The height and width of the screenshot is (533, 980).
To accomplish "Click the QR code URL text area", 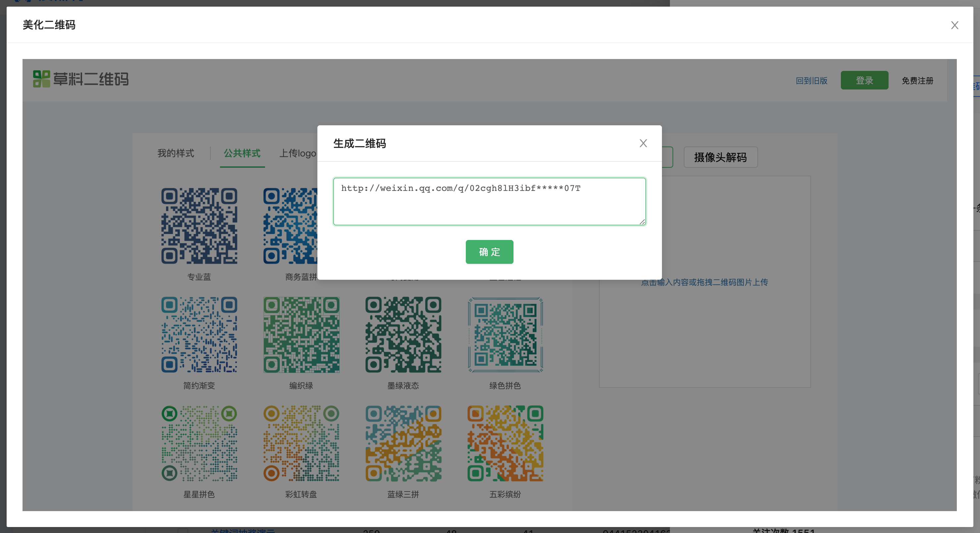I will click(x=489, y=202).
